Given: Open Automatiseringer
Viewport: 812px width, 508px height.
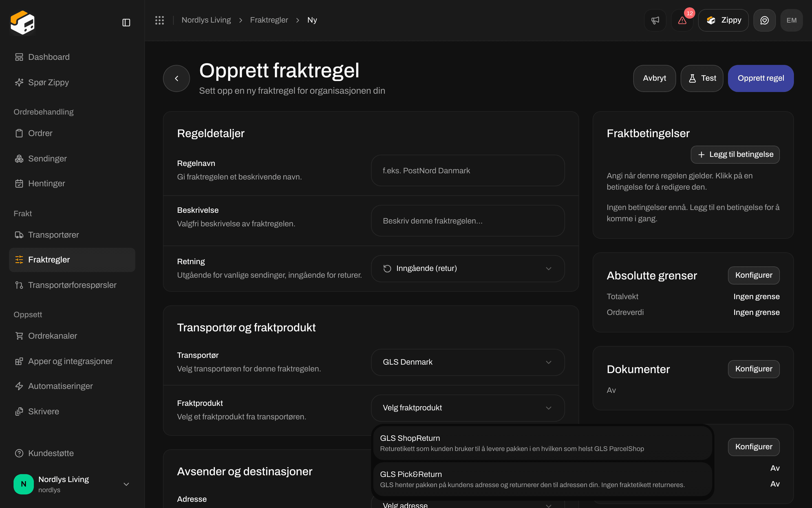Looking at the screenshot, I should tap(72, 386).
